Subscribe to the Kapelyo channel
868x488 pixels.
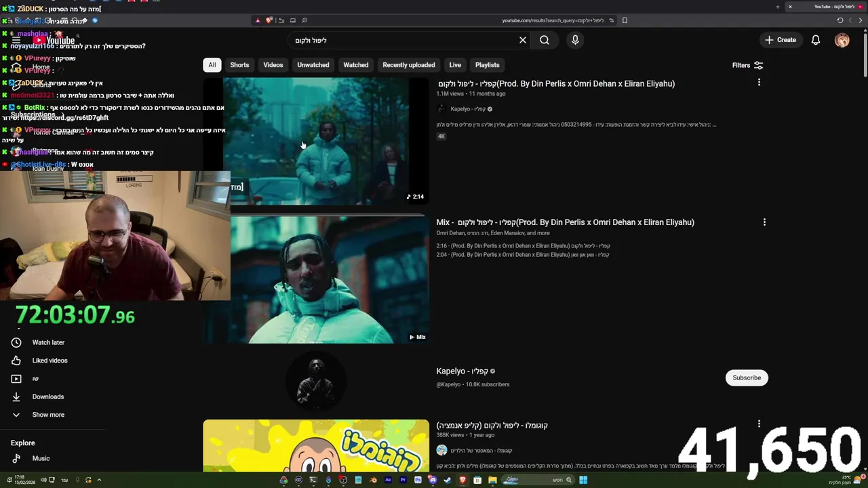pyautogui.click(x=747, y=378)
